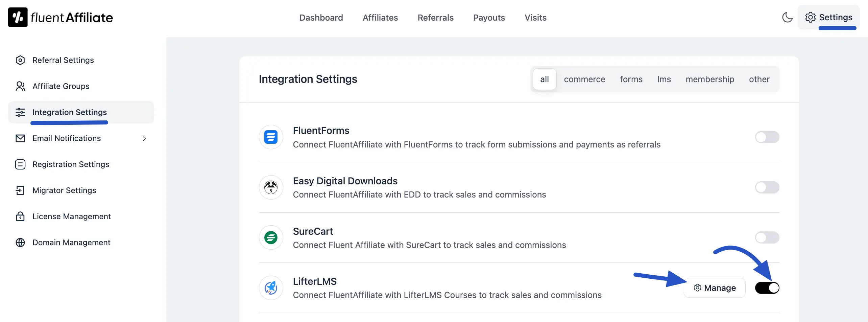
Task: Disable the LifterLMS integration toggle
Action: 767,287
